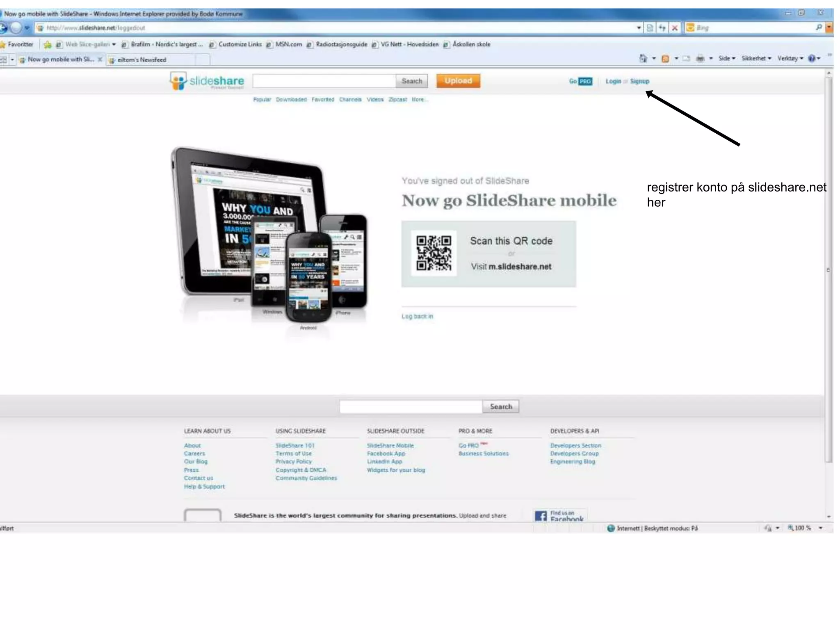840x630 pixels.
Task: Click the red Stop loading icon
Action: click(674, 28)
